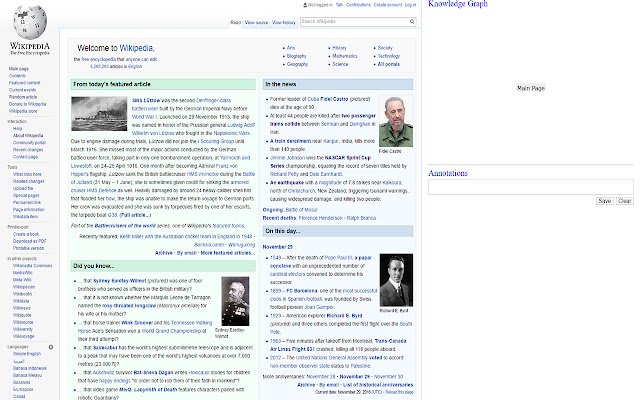Click the Log in link

click(x=410, y=5)
